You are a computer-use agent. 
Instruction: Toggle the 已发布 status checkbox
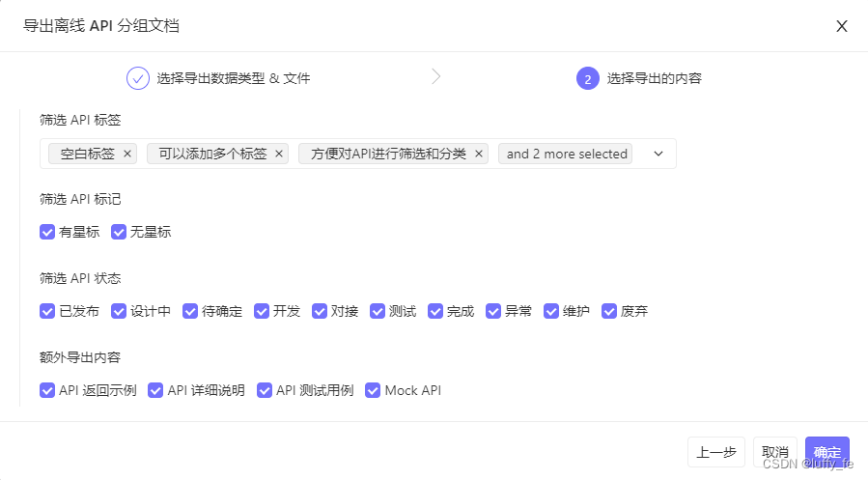47,311
